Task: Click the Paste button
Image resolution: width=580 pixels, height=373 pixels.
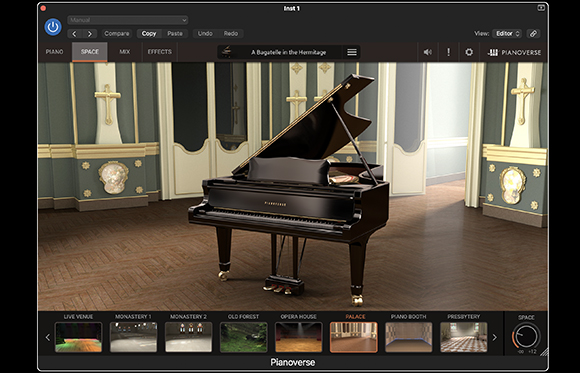Action: click(x=175, y=34)
